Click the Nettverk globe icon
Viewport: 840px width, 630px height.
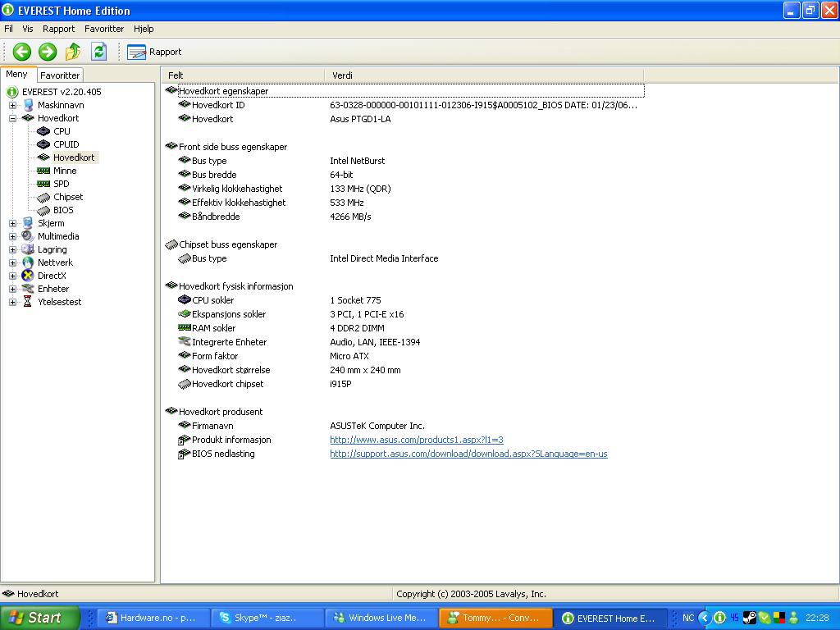[x=28, y=262]
